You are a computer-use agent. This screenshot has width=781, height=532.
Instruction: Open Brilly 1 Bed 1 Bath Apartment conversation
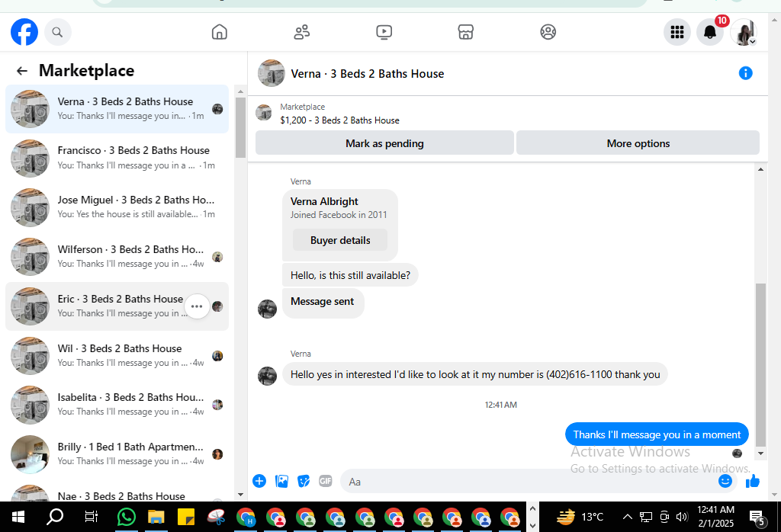pyautogui.click(x=117, y=454)
